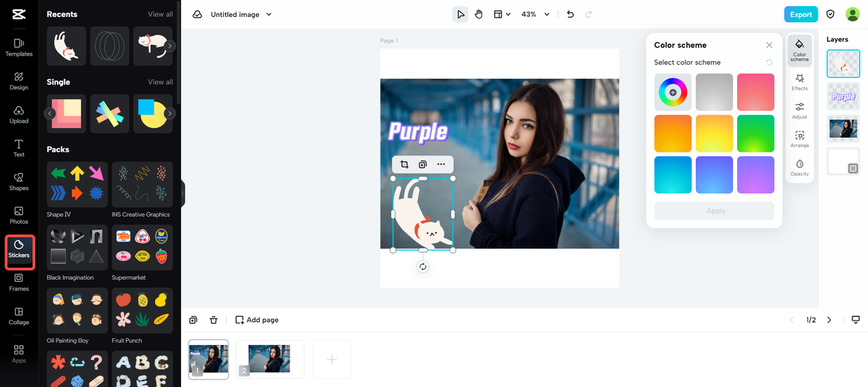Duplicate the current page from bottom bar
Image resolution: width=868 pixels, height=387 pixels.
point(193,320)
